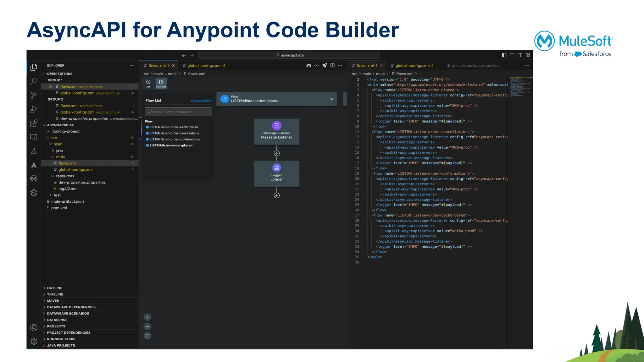
Task: Show source code with the </> icon
Action: click(x=316, y=66)
